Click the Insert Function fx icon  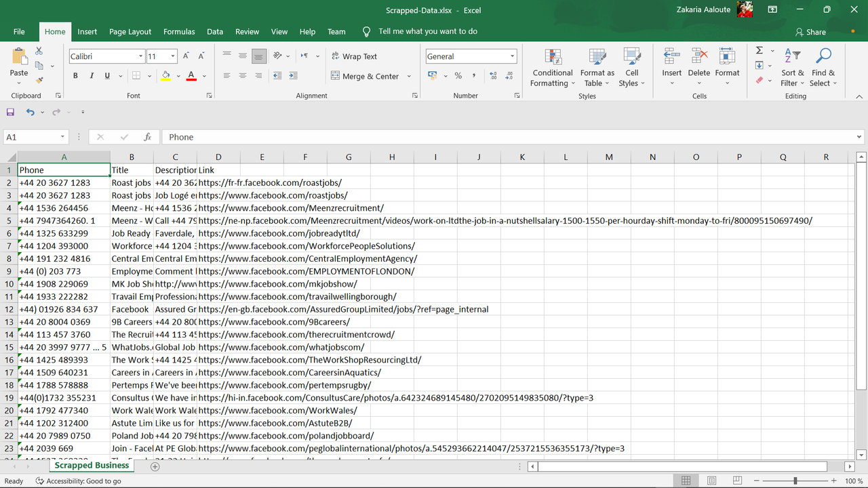pyautogui.click(x=147, y=137)
